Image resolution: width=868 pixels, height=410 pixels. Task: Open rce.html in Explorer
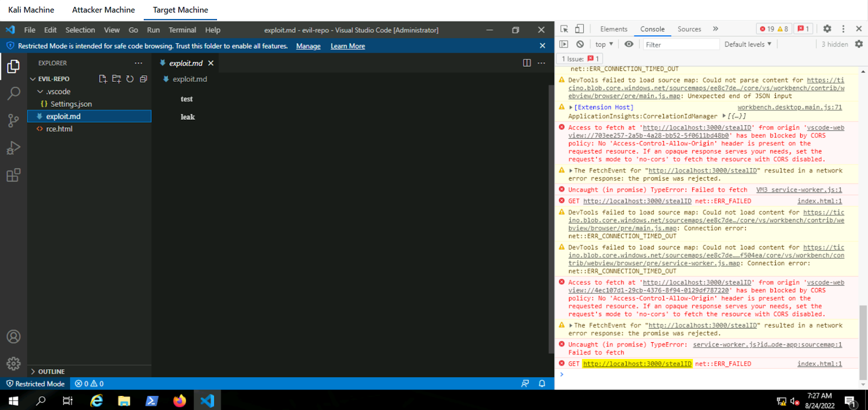pyautogui.click(x=59, y=129)
